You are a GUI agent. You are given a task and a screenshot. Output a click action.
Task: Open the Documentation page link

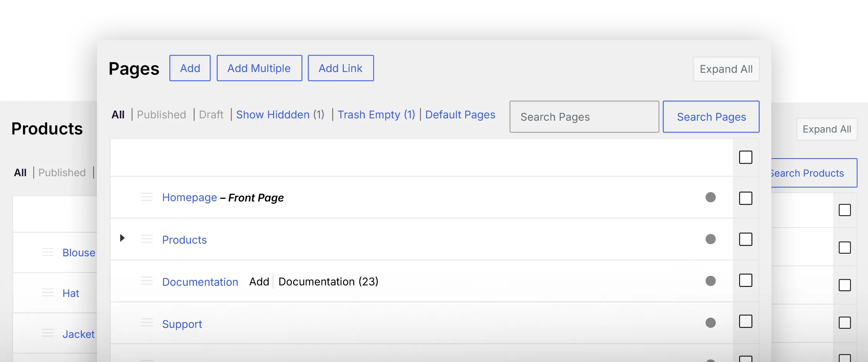tap(200, 282)
